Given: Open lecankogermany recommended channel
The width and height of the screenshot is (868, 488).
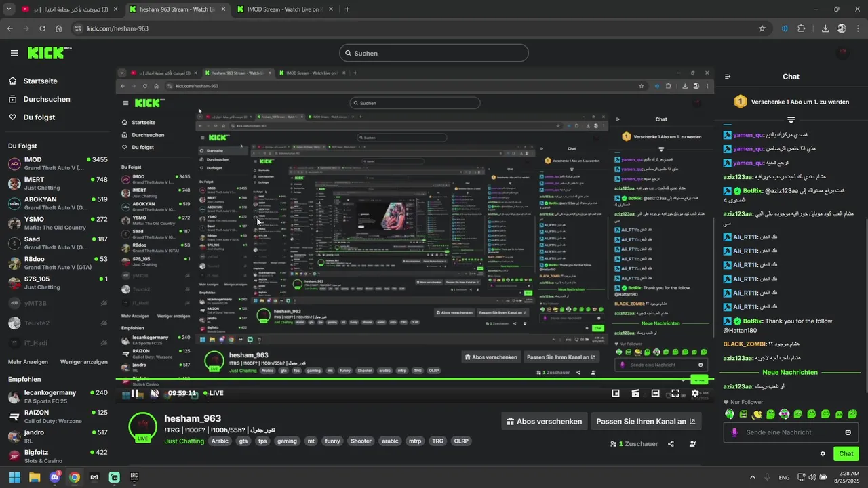Looking at the screenshot, I should pos(58,396).
